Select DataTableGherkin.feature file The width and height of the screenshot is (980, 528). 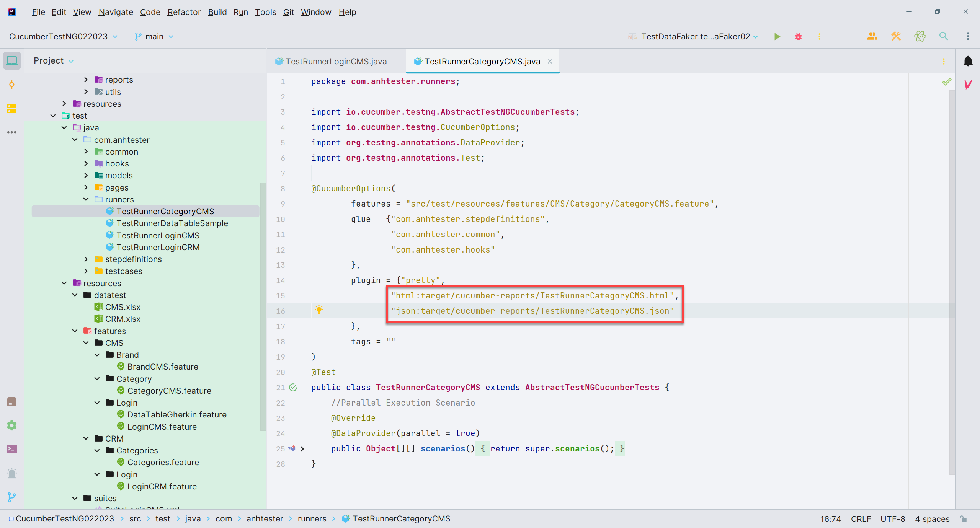177,414
